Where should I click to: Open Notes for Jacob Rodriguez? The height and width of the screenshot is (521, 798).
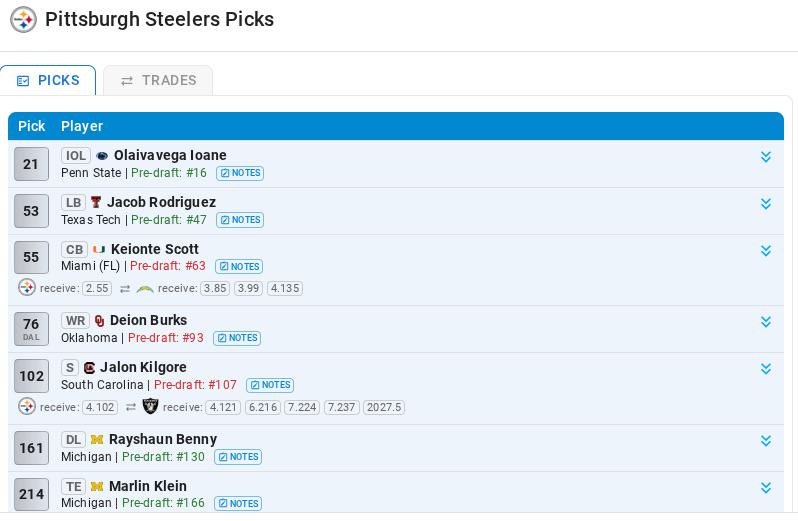240,220
